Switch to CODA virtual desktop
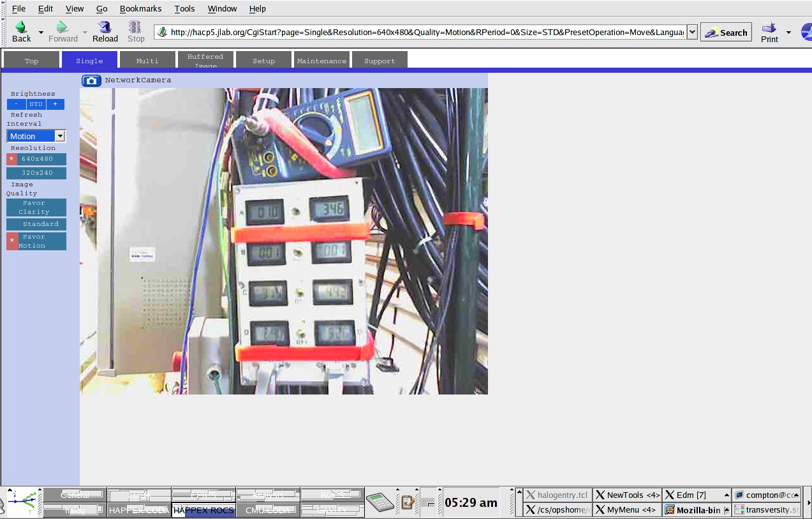The image size is (812, 519). tap(140, 495)
